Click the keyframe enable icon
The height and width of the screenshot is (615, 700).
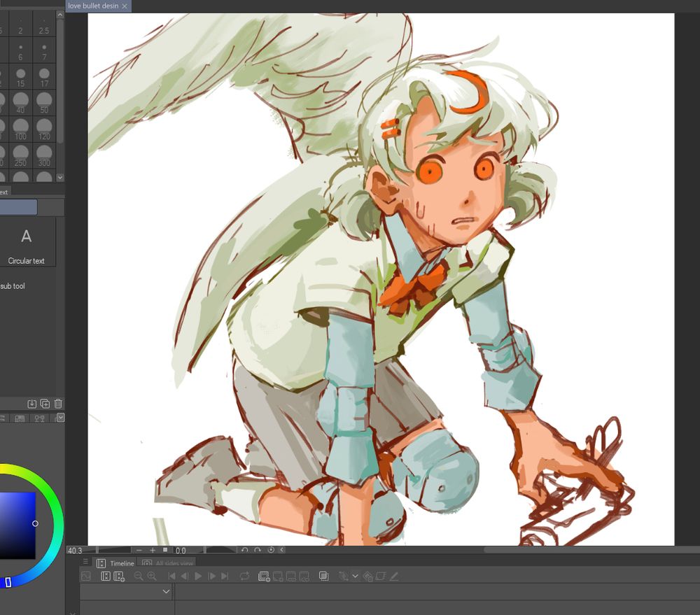point(343,577)
